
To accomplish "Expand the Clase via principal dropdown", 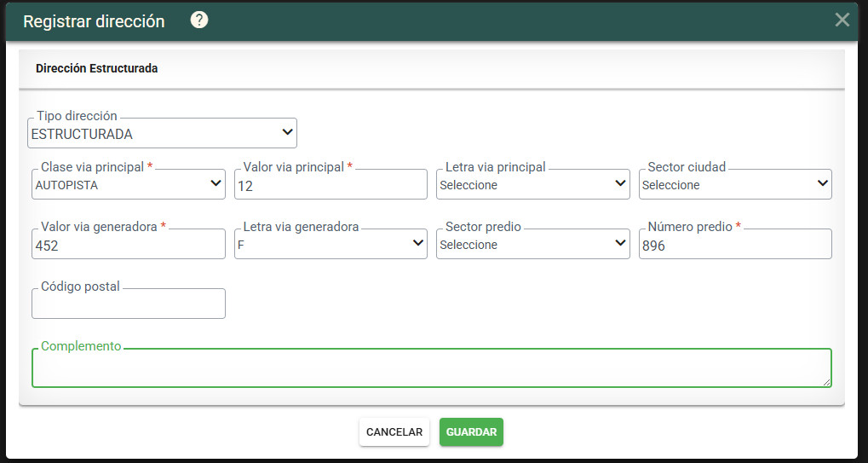I will (x=129, y=184).
